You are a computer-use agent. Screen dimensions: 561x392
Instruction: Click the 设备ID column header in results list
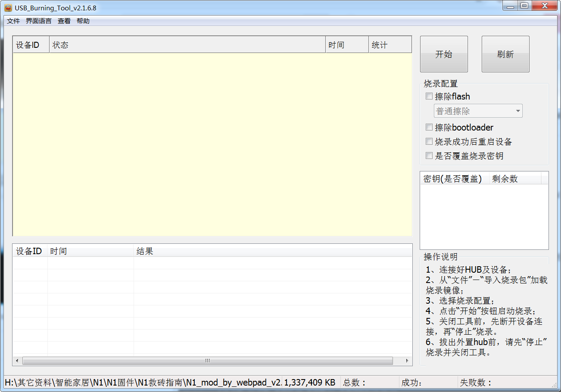[30, 251]
